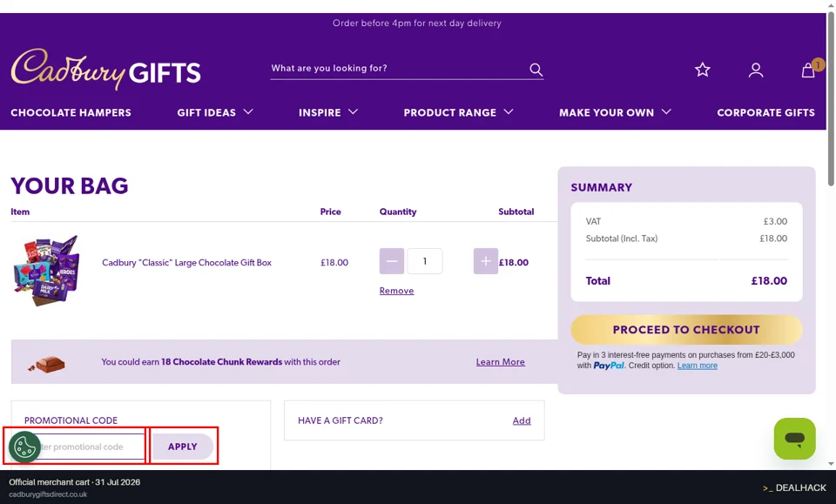Screen dimensions: 836x504
Task: Click the page vertical scrollbar
Action: pos(831,98)
